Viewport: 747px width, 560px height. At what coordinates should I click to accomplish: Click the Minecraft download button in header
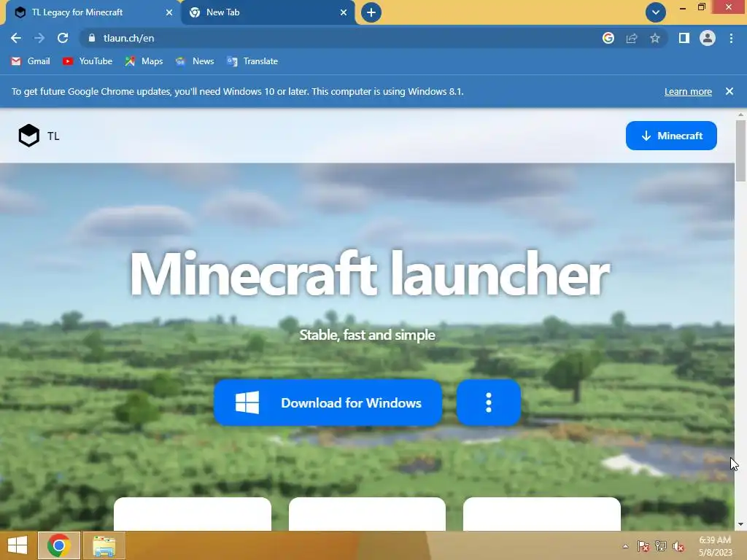671,136
